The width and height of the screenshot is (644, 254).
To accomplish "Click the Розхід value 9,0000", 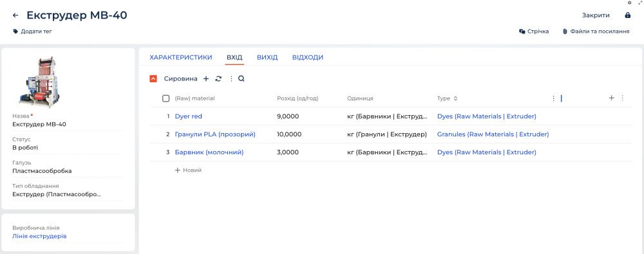I will (x=288, y=116).
